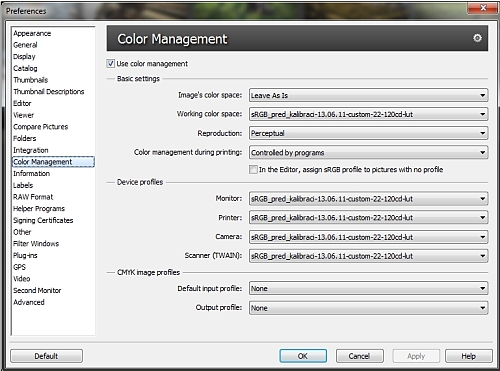The width and height of the screenshot is (500, 371).
Task: Open Integration preferences category
Action: pyautogui.click(x=31, y=150)
